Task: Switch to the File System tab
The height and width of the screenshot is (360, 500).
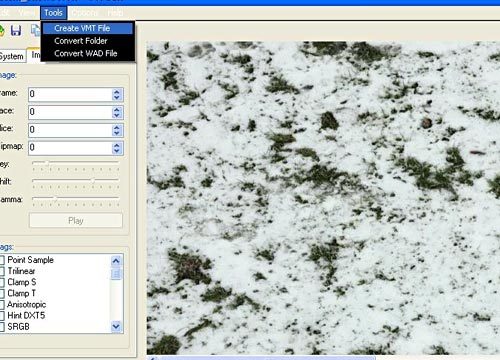Action: [x=12, y=56]
